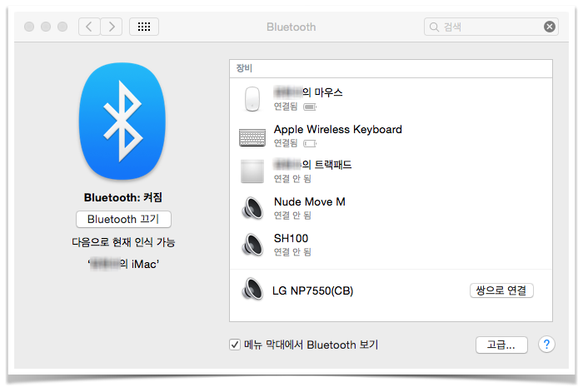Image resolution: width=583 pixels, height=392 pixels.
Task: Click '연결 안 됨' status under SH100
Action: 292,252
